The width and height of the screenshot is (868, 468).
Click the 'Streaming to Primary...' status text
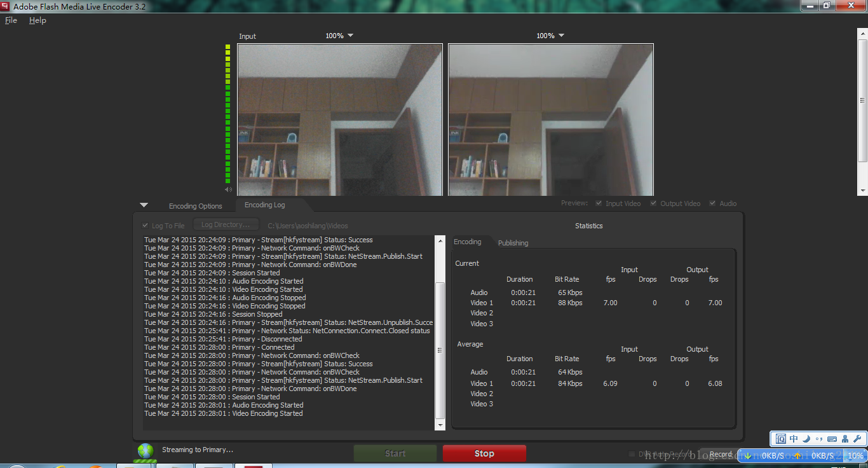(x=198, y=450)
